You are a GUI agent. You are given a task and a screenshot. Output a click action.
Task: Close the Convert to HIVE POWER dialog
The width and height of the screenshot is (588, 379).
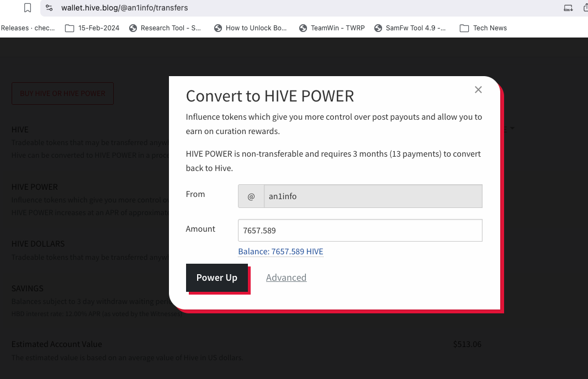coord(478,89)
